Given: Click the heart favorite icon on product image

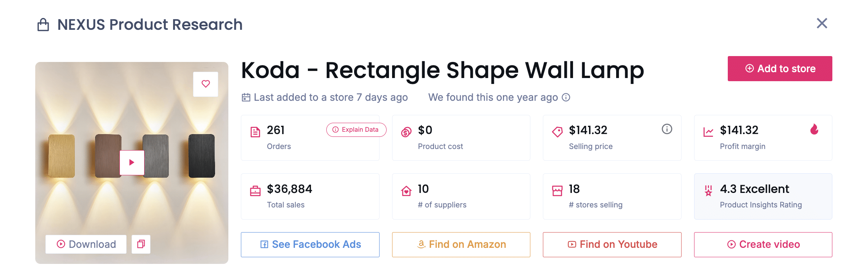Looking at the screenshot, I should [x=206, y=84].
